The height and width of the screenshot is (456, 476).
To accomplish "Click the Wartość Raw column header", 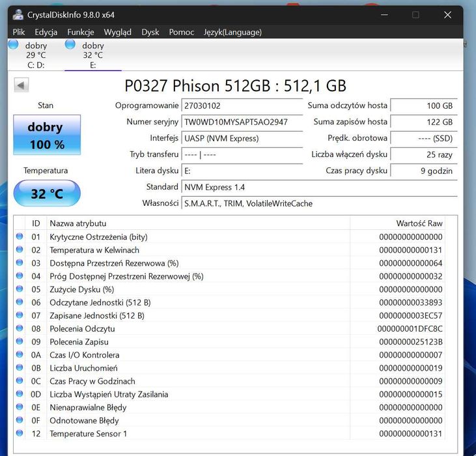I will pyautogui.click(x=397, y=223).
